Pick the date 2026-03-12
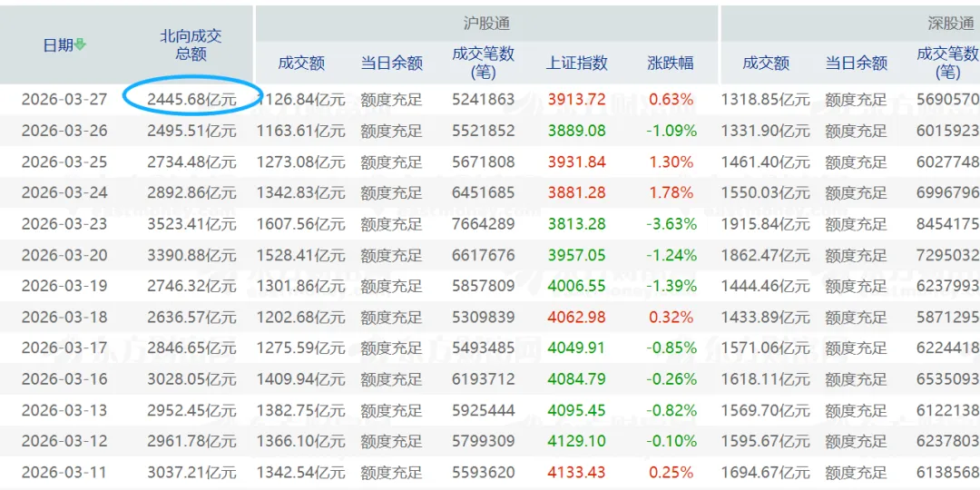 (x=64, y=441)
